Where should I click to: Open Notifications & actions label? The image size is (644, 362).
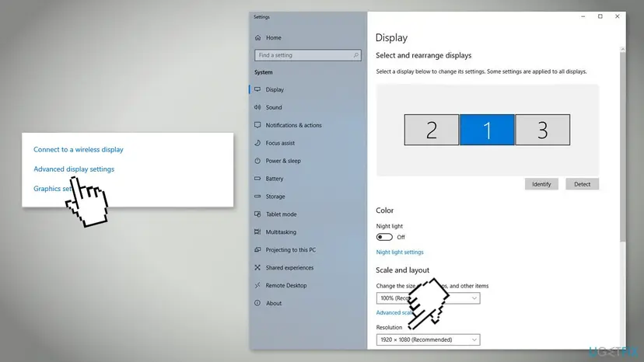tap(294, 125)
